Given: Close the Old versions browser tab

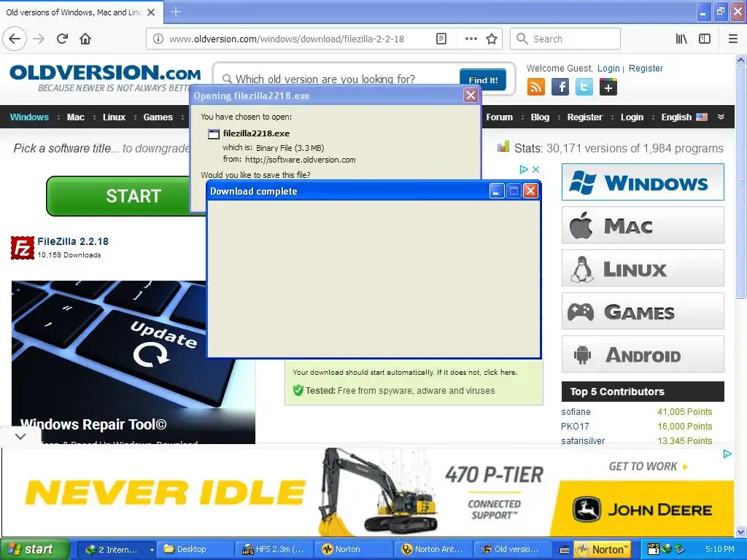Looking at the screenshot, I should pyautogui.click(x=151, y=12).
